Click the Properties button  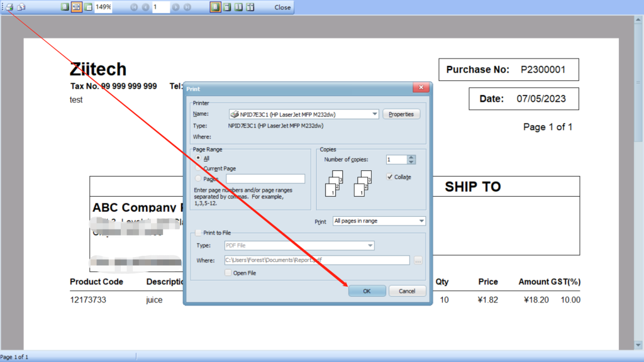401,114
